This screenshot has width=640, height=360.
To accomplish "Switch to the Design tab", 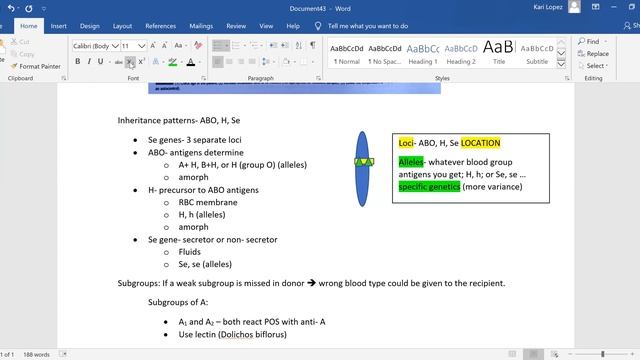I will [x=89, y=26].
